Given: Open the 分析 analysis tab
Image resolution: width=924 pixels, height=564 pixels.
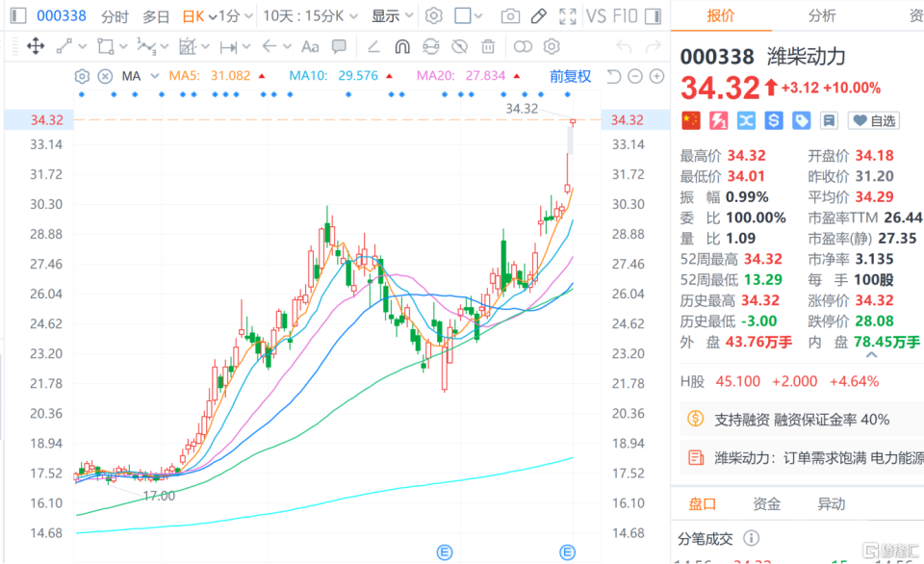Looking at the screenshot, I should coord(822,16).
